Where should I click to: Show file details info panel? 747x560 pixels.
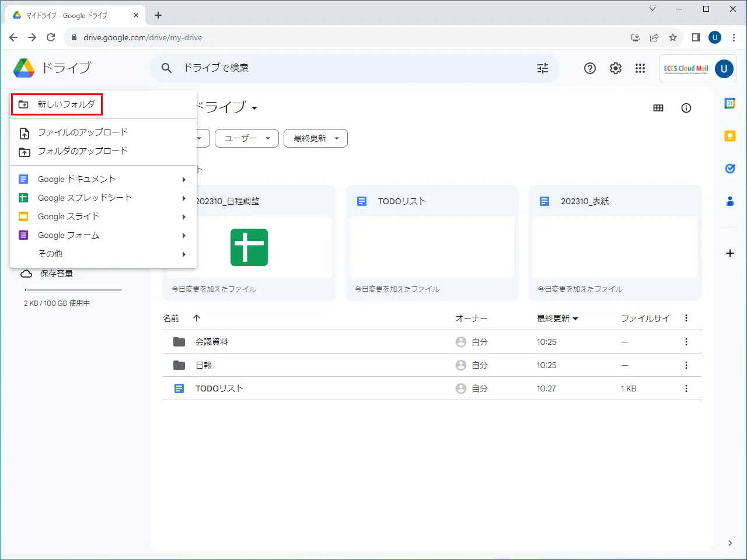pyautogui.click(x=686, y=108)
